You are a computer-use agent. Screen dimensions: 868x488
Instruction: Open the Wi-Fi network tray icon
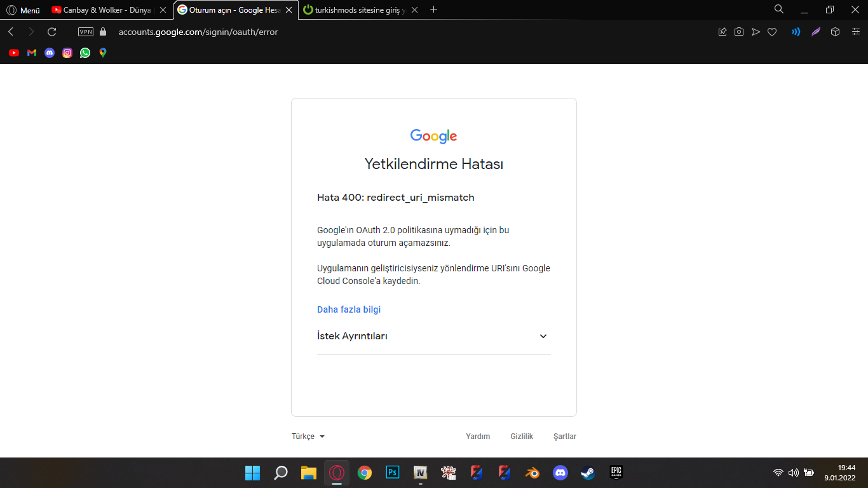click(778, 473)
